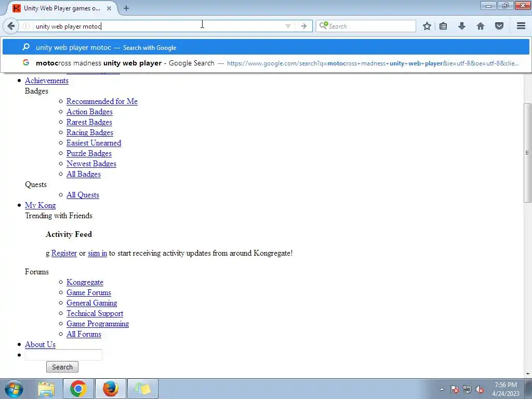Choose 'Search with Google' suggestion row
Screen dimensions: 532x399
coord(265,47)
